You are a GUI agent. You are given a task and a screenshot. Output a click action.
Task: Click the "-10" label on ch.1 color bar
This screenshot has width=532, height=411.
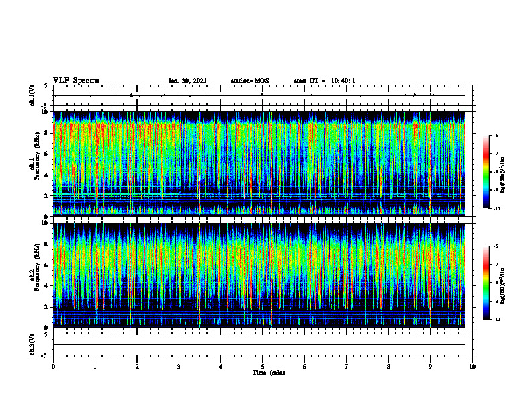(x=496, y=209)
